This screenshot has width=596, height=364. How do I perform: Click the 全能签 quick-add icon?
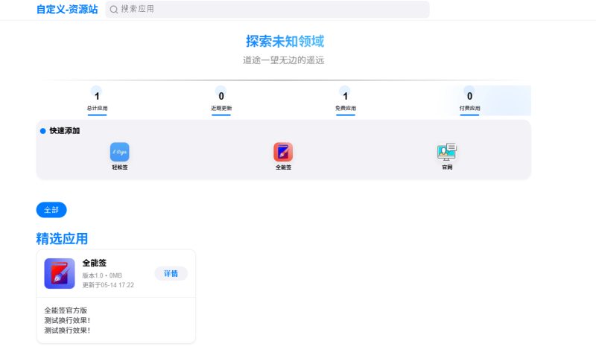283,152
